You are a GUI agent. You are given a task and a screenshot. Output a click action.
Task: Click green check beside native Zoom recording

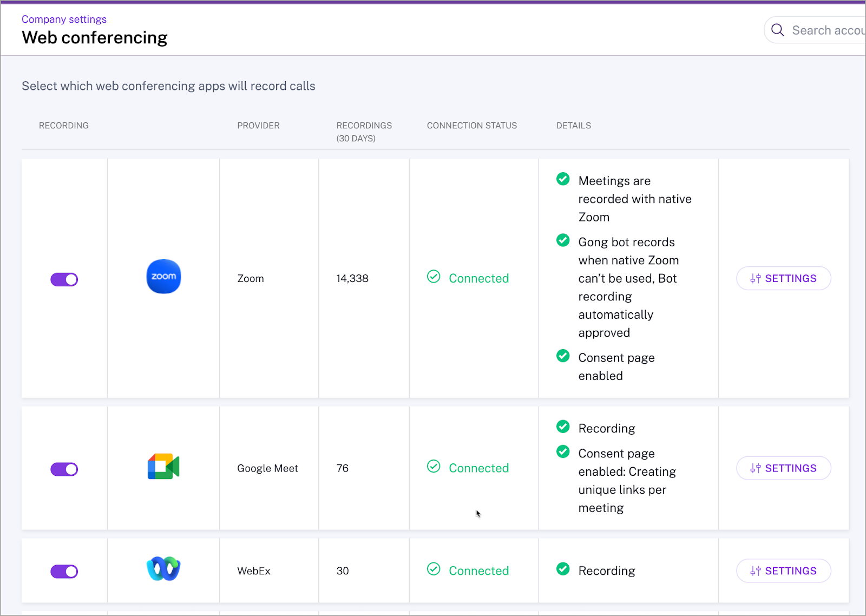pos(563,179)
